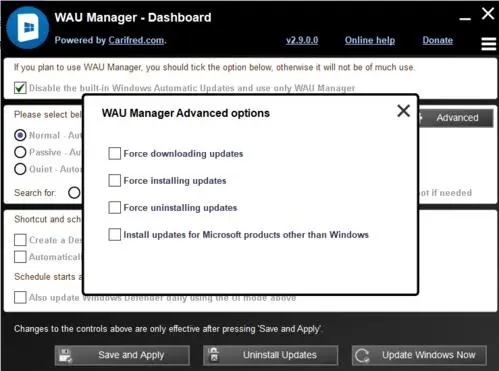Image resolution: width=499 pixels, height=371 pixels.
Task: Open the Carifred.com link
Action: (x=136, y=40)
